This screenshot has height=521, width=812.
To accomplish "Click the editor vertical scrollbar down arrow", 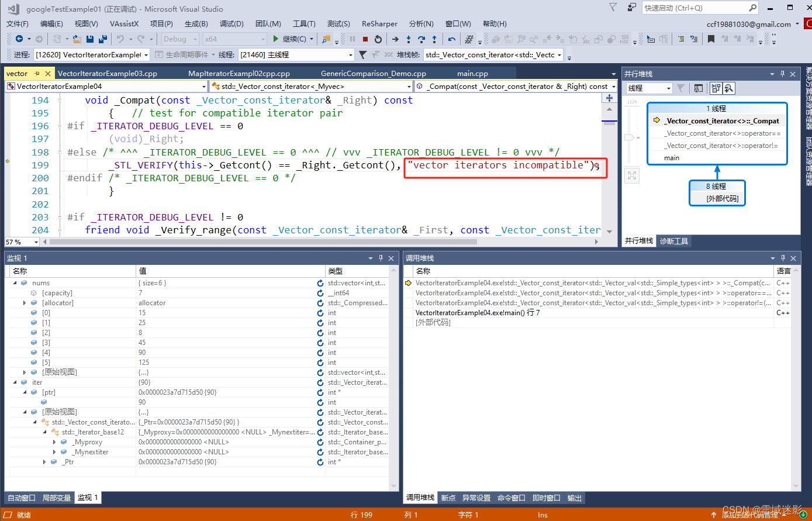I will click(x=609, y=232).
